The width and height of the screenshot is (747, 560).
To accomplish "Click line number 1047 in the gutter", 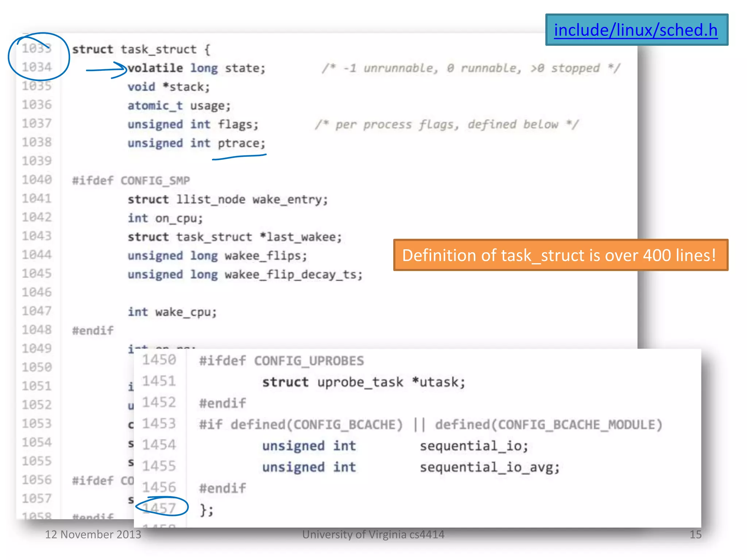I will tap(37, 311).
